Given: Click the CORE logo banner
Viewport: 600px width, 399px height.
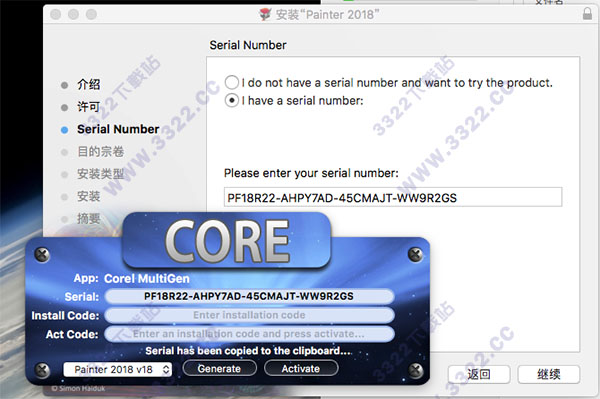Looking at the screenshot, I should (x=227, y=241).
